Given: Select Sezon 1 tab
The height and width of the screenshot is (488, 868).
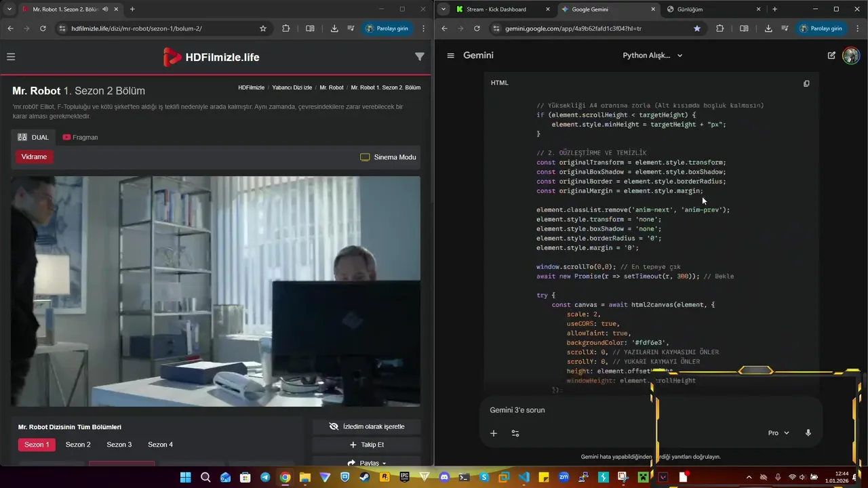Looking at the screenshot, I should tap(37, 445).
